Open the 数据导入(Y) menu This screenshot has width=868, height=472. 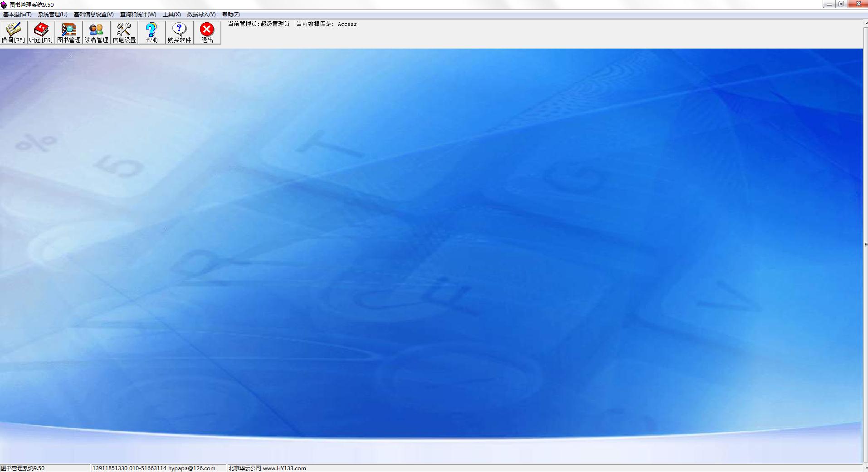click(x=201, y=15)
